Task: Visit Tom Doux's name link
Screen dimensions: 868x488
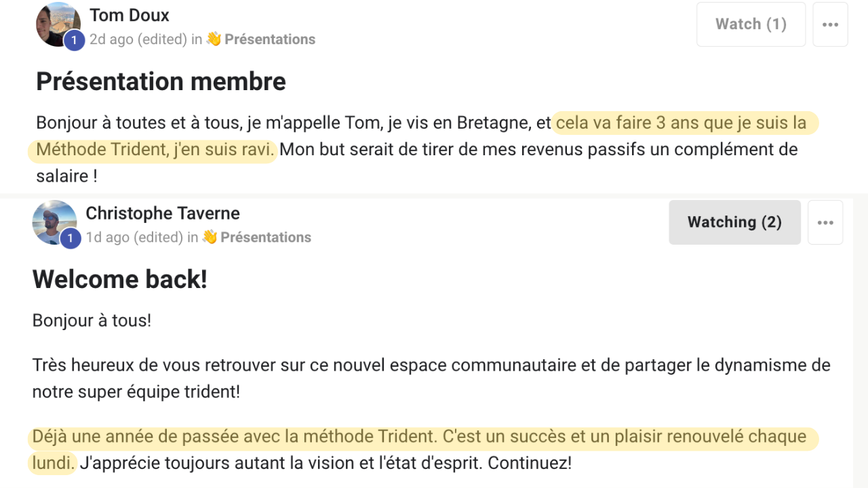Action: coord(130,15)
